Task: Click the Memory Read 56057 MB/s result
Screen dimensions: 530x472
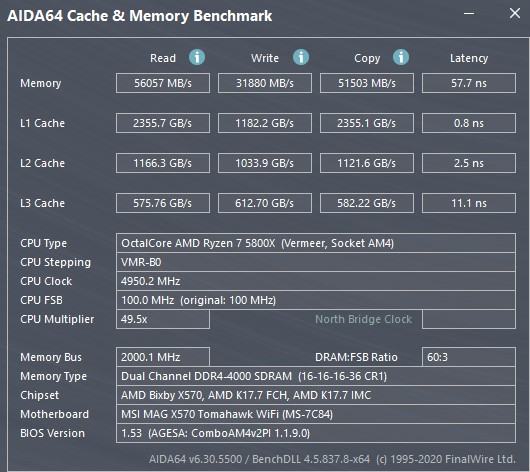Action: coord(163,83)
